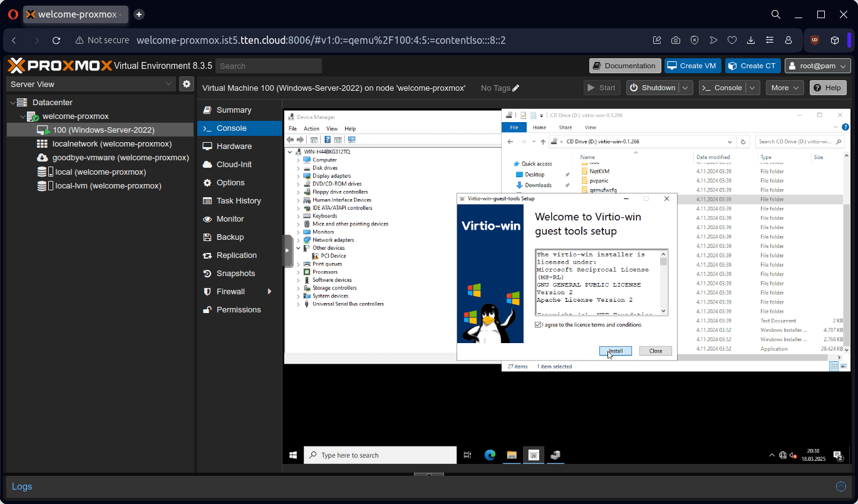858x504 pixels.
Task: Select the NetKVM folder
Action: coord(599,172)
